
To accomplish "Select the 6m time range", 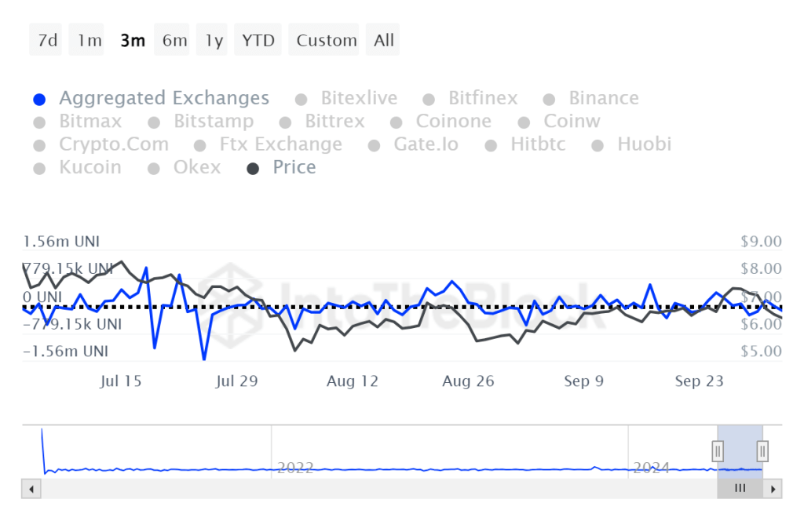I will click(x=172, y=39).
